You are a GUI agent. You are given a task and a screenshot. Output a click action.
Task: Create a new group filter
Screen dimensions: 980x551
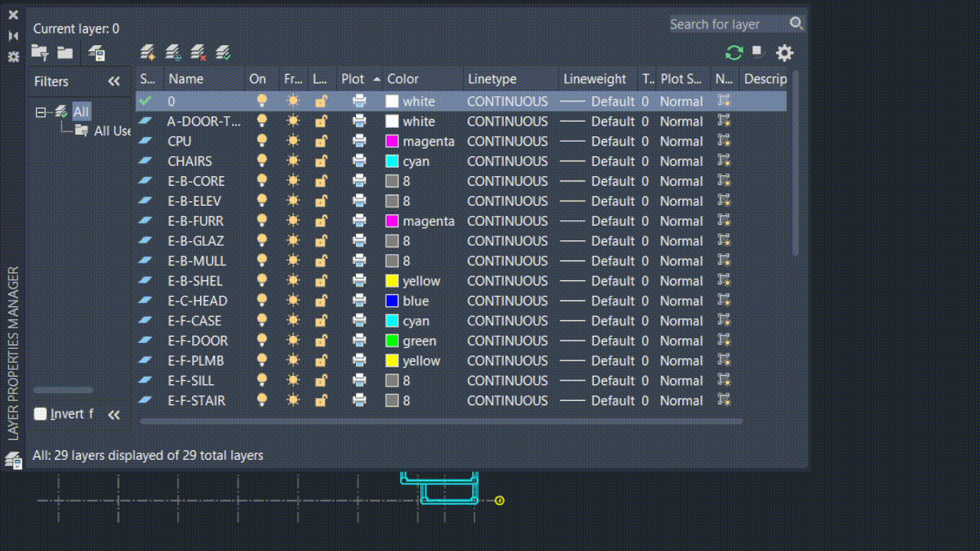pos(65,53)
